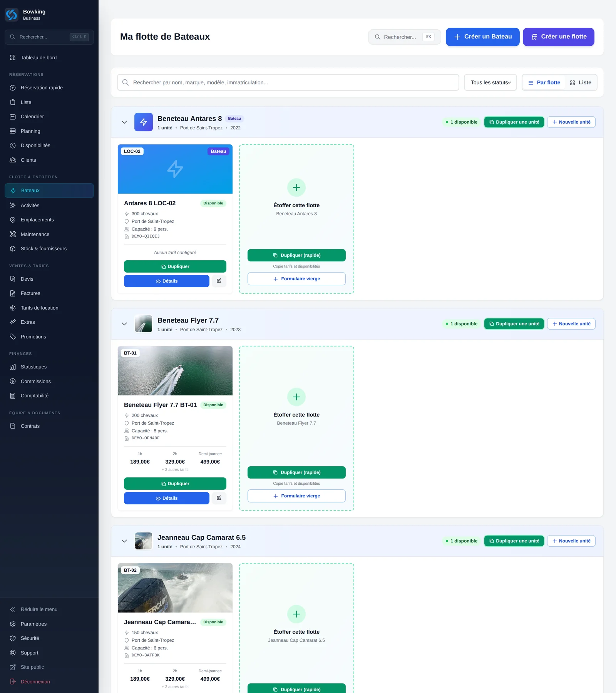616x693 pixels.
Task: Click the header Rechercher search field
Action: pos(405,37)
